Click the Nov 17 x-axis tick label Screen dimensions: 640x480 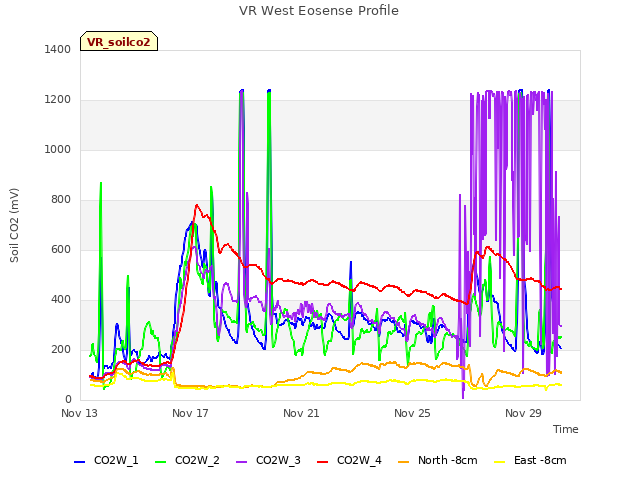pyautogui.click(x=190, y=413)
